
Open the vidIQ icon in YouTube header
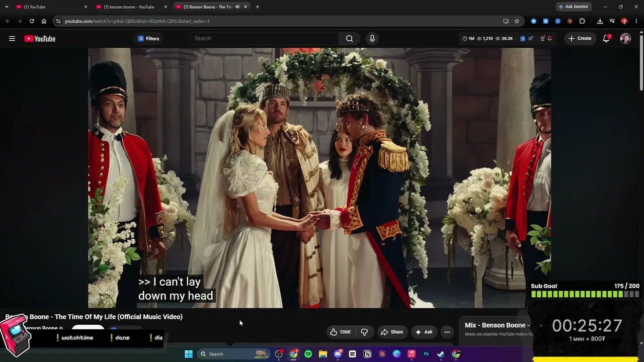523,39
